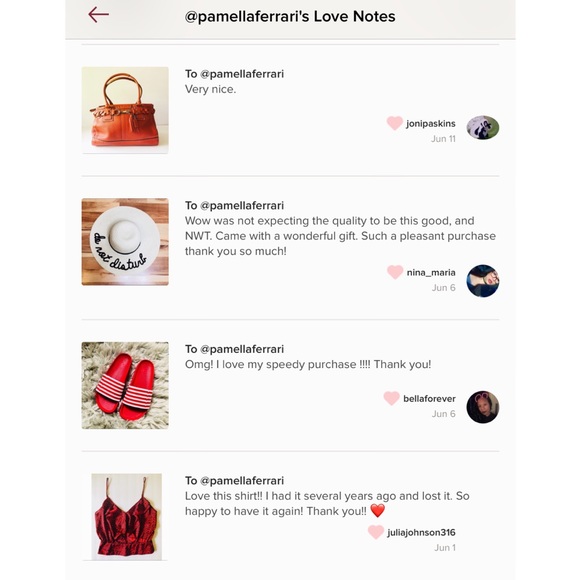
Task: Open the orange handbag listing thumbnail
Action: pos(125,110)
